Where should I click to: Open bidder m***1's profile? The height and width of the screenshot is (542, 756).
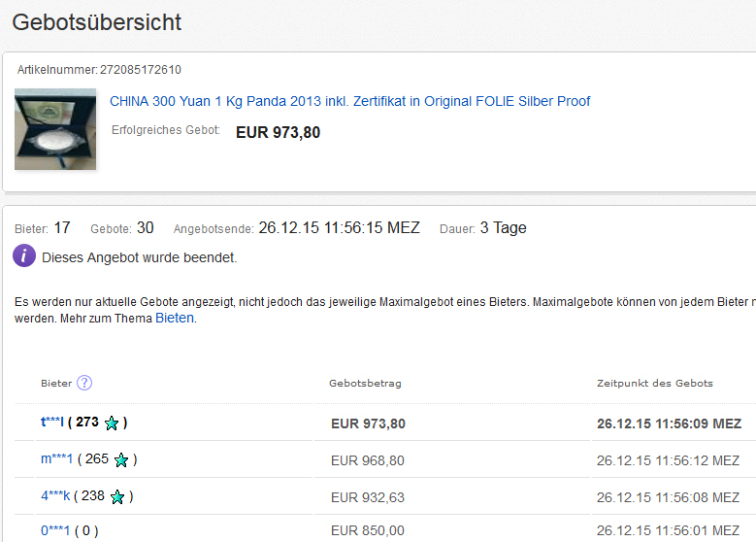pos(56,458)
